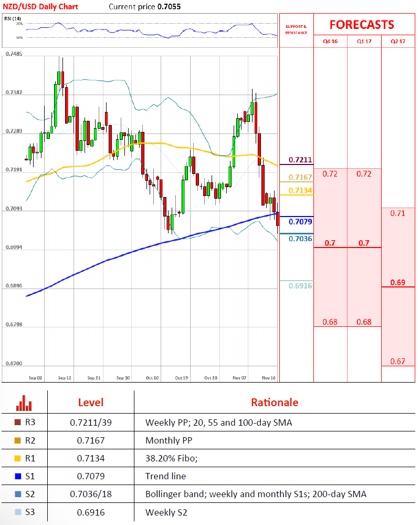Click the blue S1 color square
Viewport: 420px width, 525px height.
tap(20, 477)
